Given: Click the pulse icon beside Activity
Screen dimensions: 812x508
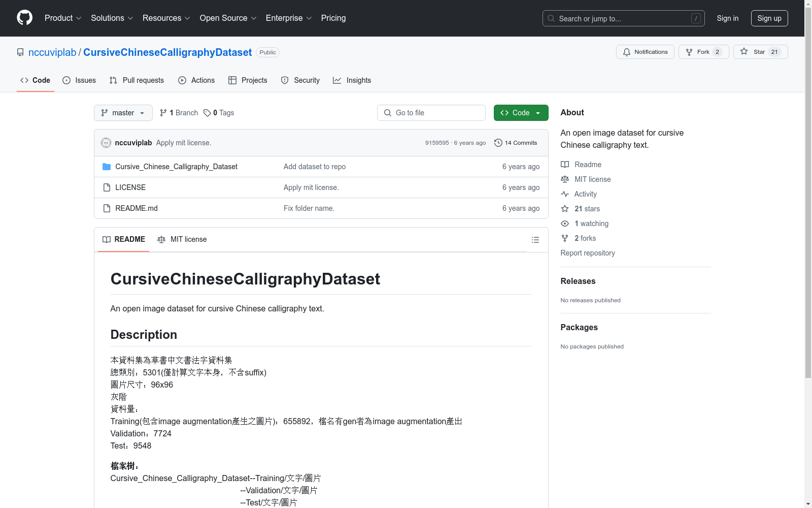Looking at the screenshot, I should (x=565, y=194).
